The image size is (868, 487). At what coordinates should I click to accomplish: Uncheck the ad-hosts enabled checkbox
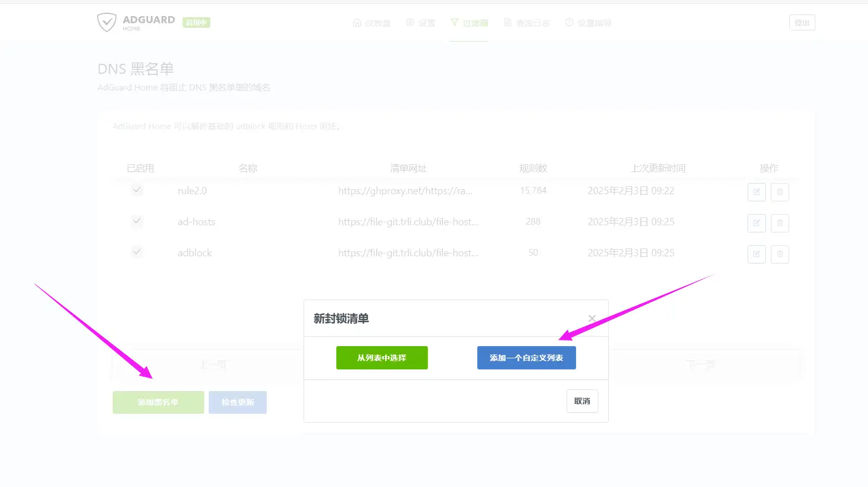pyautogui.click(x=137, y=221)
